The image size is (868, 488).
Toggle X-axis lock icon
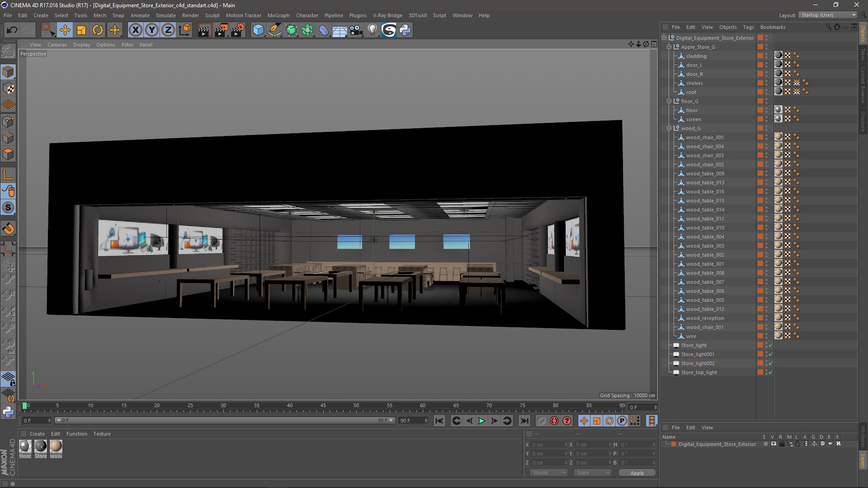135,30
